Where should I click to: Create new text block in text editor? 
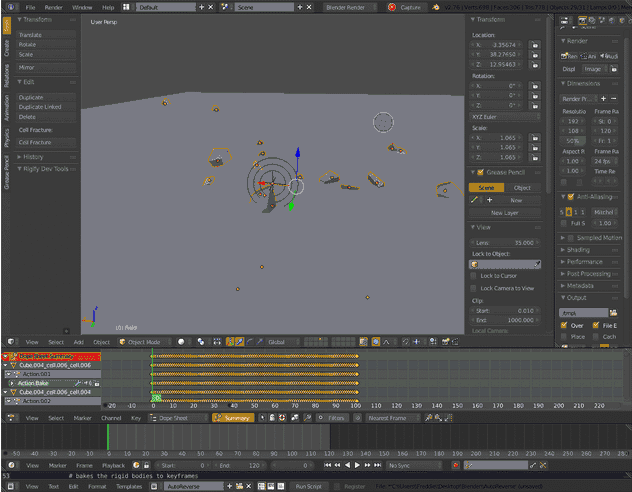[x=229, y=486]
